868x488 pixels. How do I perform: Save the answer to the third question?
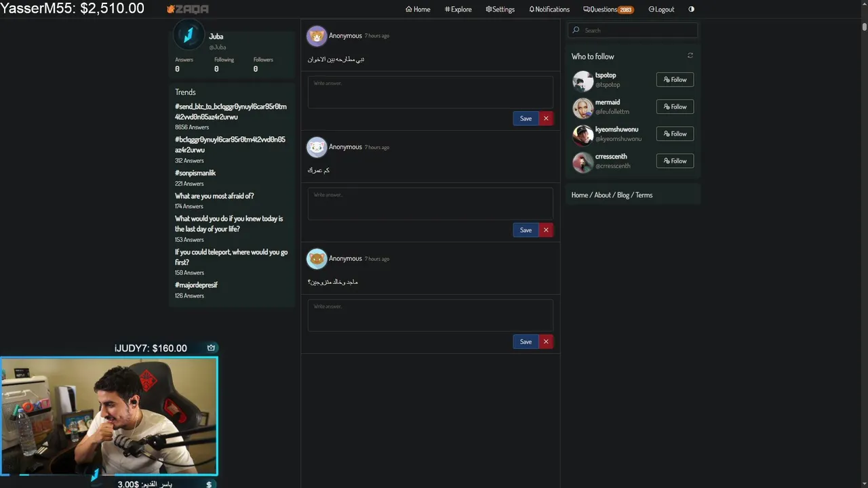(526, 342)
